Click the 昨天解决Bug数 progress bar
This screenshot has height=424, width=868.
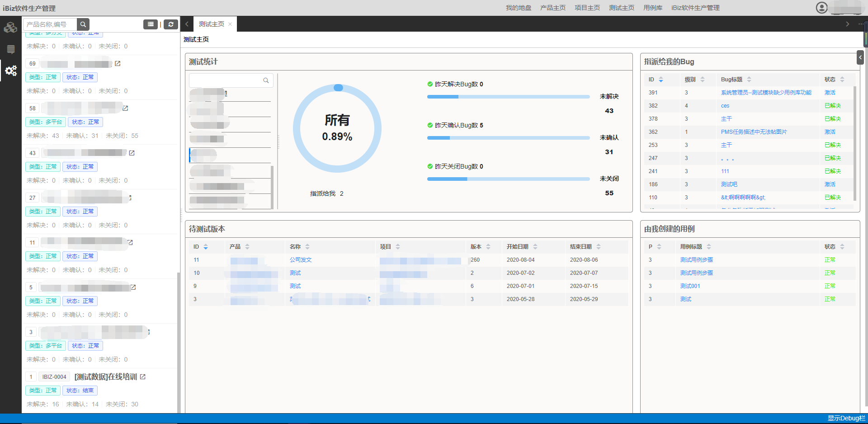point(508,97)
